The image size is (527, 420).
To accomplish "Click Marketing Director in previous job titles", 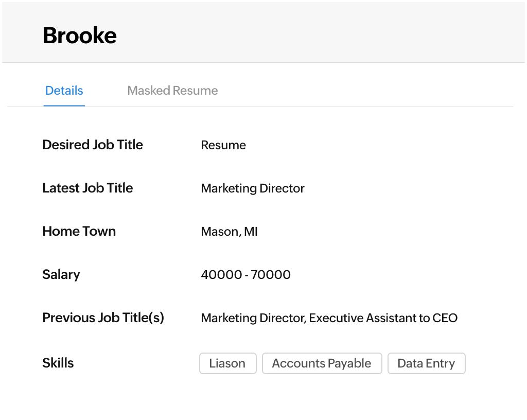I will (x=254, y=318).
